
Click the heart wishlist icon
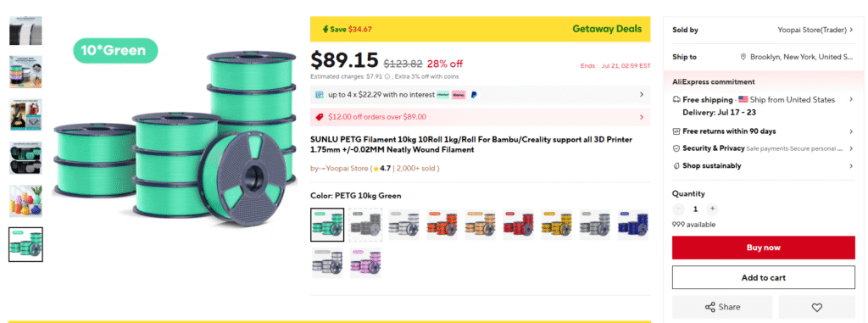click(x=816, y=307)
